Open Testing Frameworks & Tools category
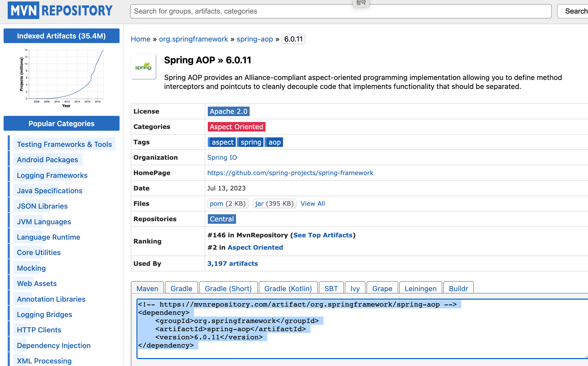 (x=64, y=144)
